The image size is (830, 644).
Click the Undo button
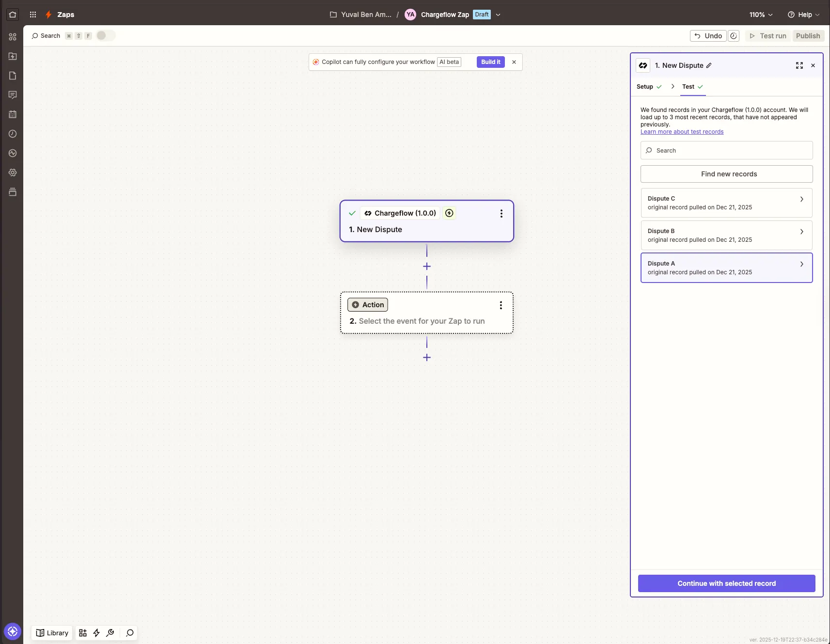point(708,36)
